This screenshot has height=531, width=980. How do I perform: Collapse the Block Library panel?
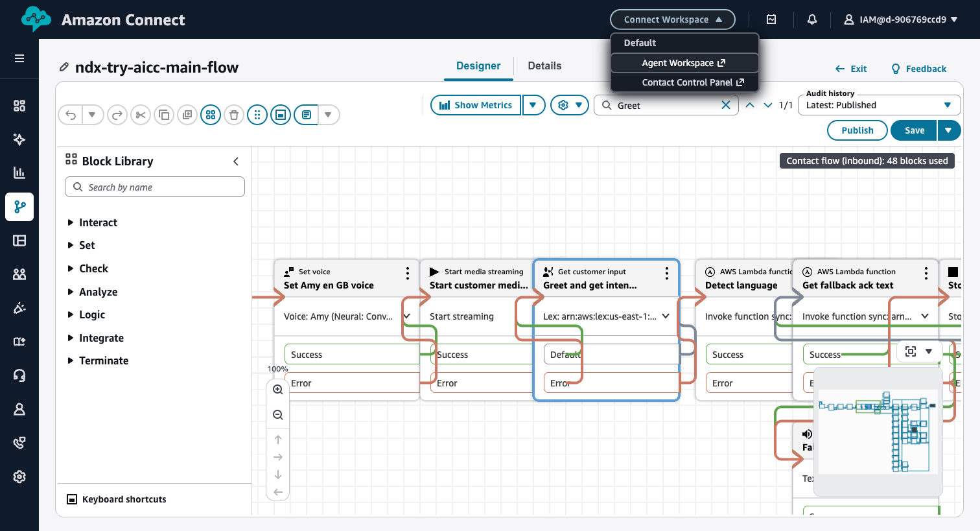(x=236, y=161)
